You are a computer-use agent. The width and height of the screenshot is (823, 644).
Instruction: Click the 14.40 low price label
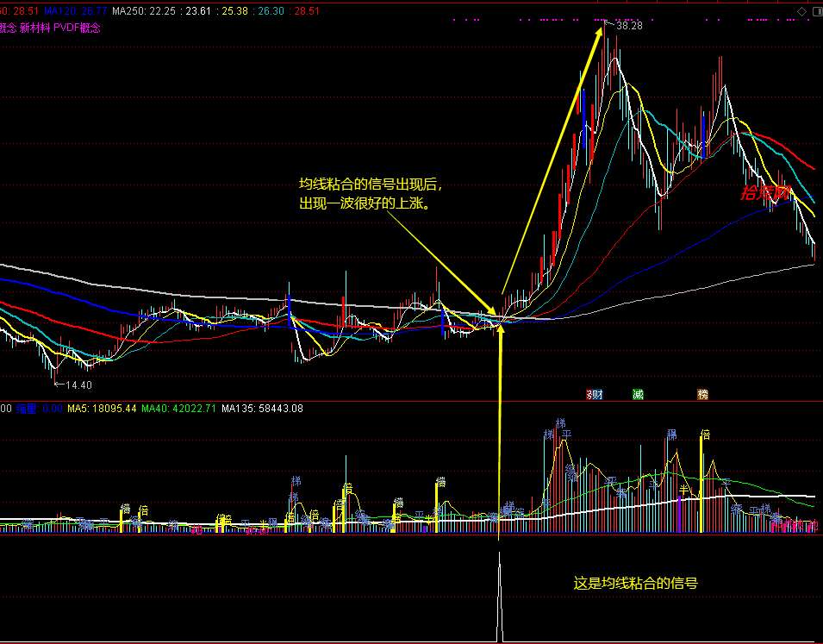78,385
